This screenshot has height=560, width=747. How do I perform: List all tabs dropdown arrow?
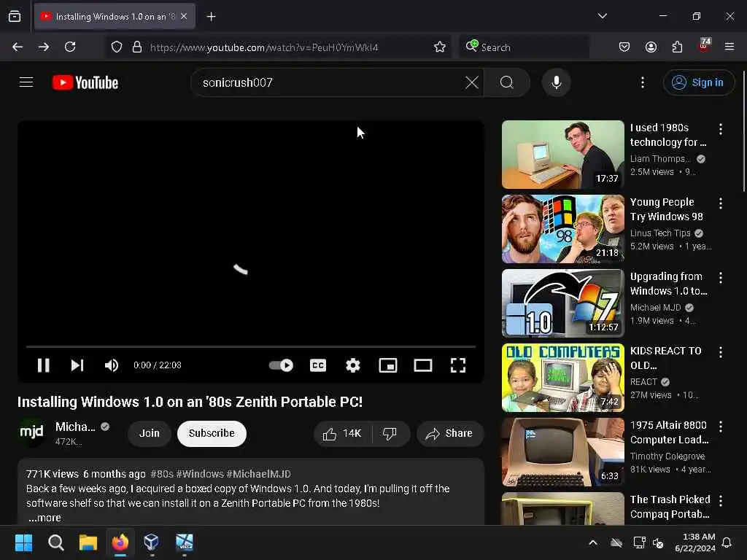point(602,16)
